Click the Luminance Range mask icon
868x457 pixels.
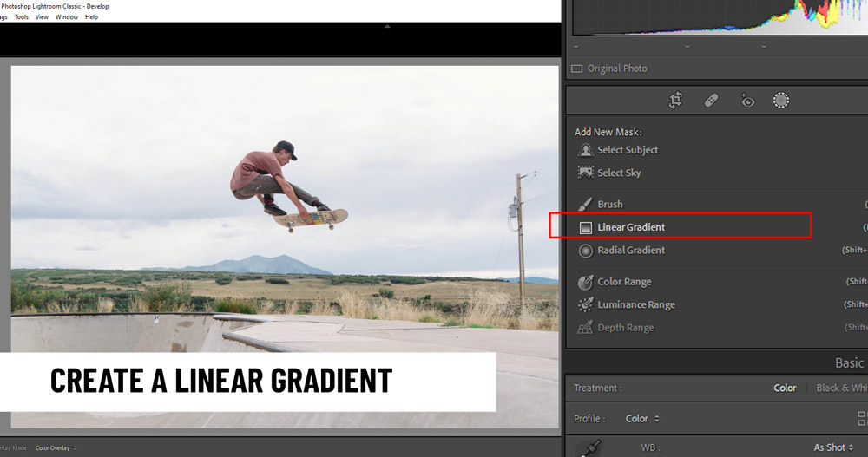coord(585,305)
